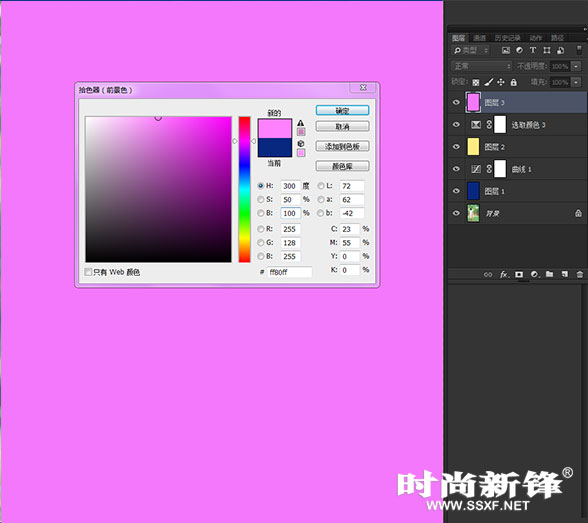Viewport: 588px width, 523px height.
Task: Select the R red radio button
Action: [x=261, y=229]
